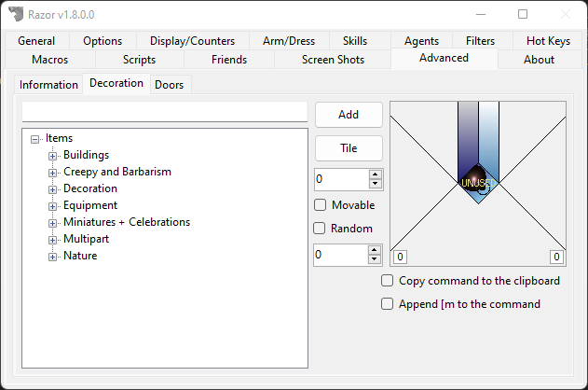
Task: Maximize the Razor window
Action: click(523, 14)
